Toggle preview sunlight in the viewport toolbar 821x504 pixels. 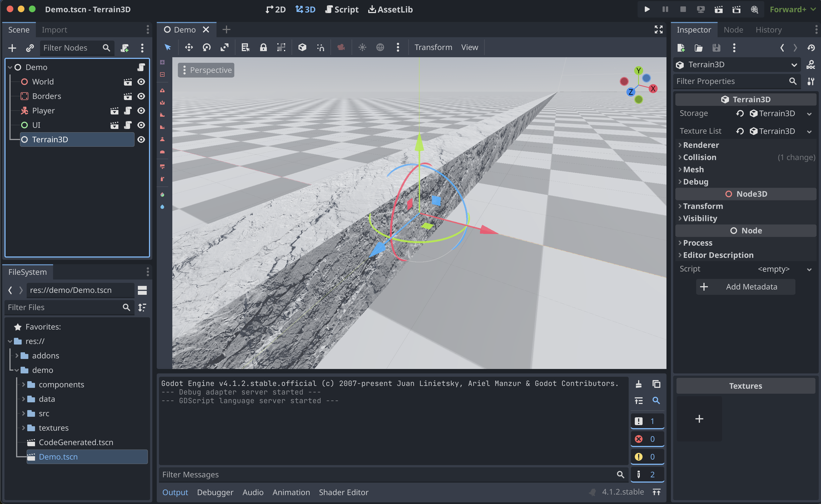click(362, 47)
